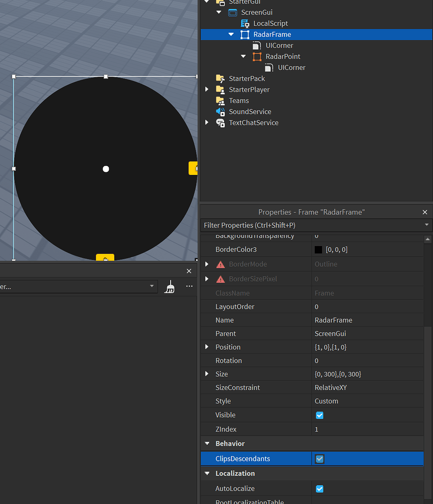The image size is (433, 504).
Task: Click the paintbrush icon in the bottom panel toolbar
Action: click(x=170, y=286)
